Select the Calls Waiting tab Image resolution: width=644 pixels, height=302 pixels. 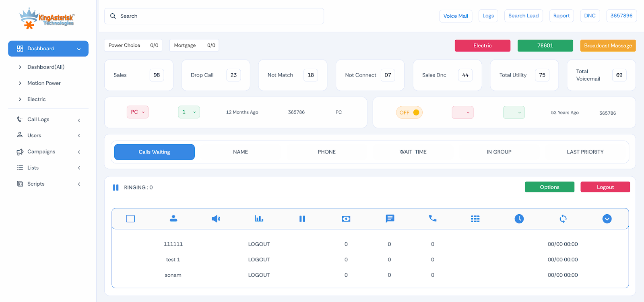(155, 152)
